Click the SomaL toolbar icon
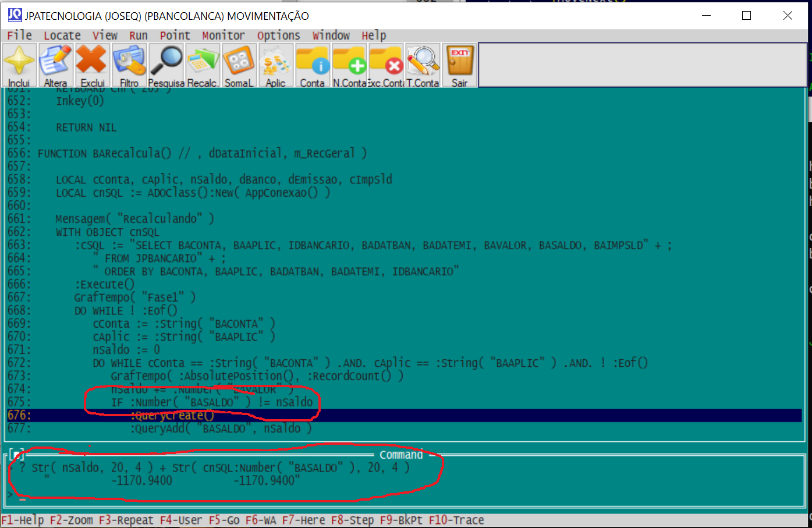The width and height of the screenshot is (812, 528). tap(239, 66)
